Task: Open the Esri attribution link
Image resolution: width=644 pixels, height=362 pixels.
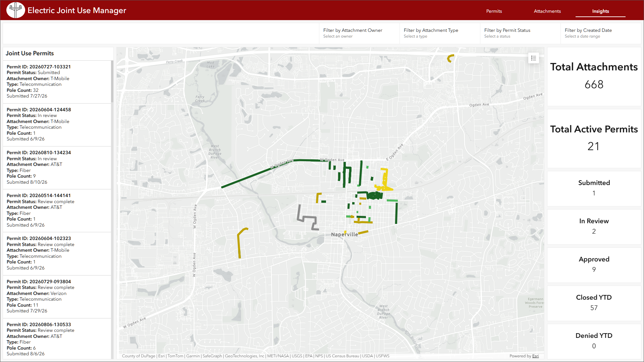Action: (x=535, y=356)
